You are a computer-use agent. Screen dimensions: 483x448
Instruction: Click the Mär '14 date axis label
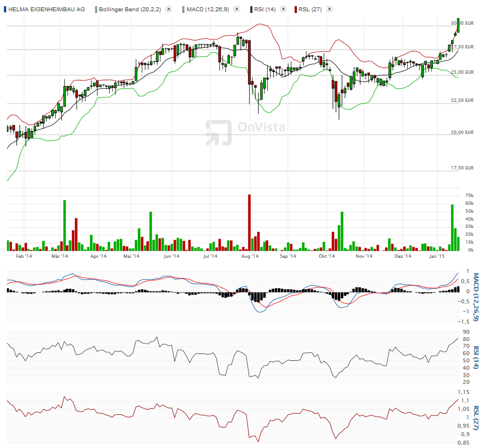[x=60, y=256]
